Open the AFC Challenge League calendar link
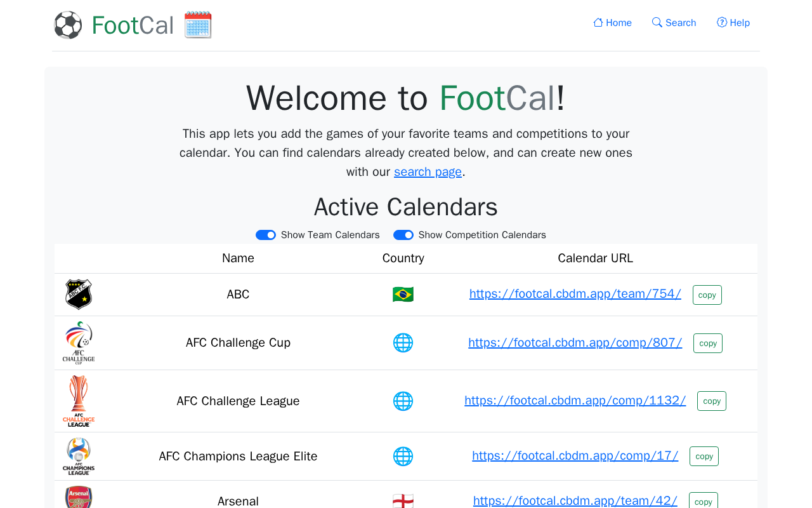The height and width of the screenshot is (508, 812). click(x=575, y=400)
